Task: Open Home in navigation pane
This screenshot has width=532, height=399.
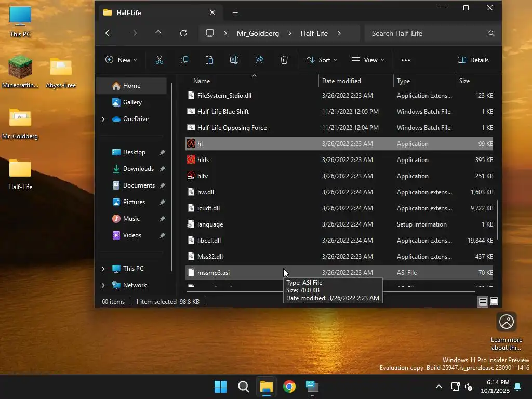Action: [x=132, y=86]
